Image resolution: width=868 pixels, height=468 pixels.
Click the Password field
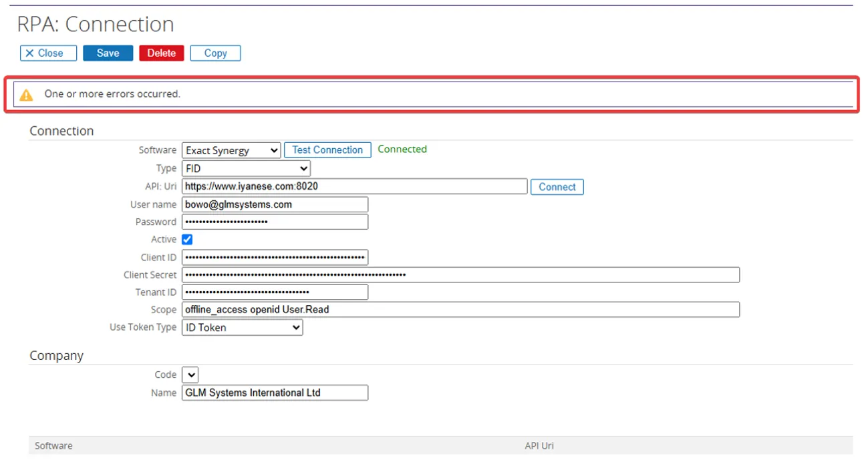(x=275, y=222)
